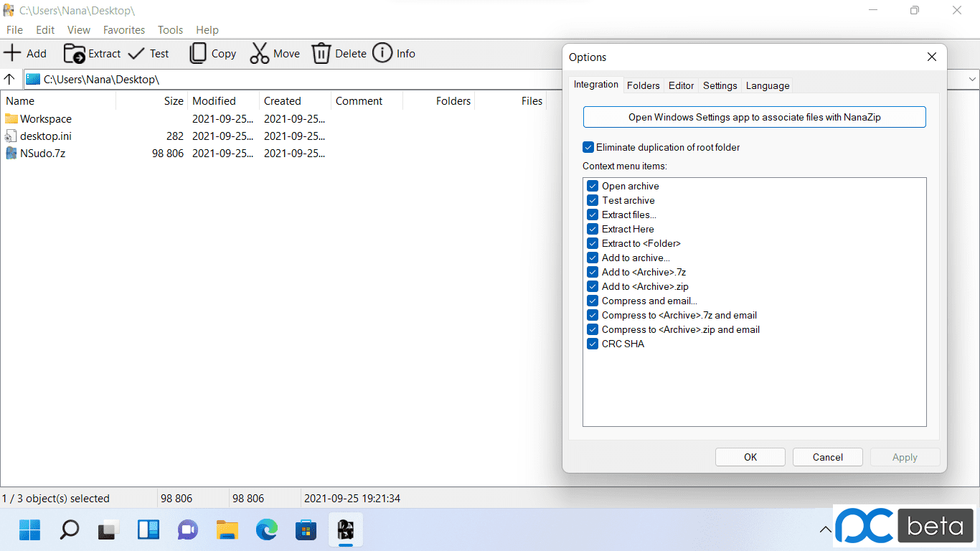Switch to the Folders tab

(x=644, y=85)
